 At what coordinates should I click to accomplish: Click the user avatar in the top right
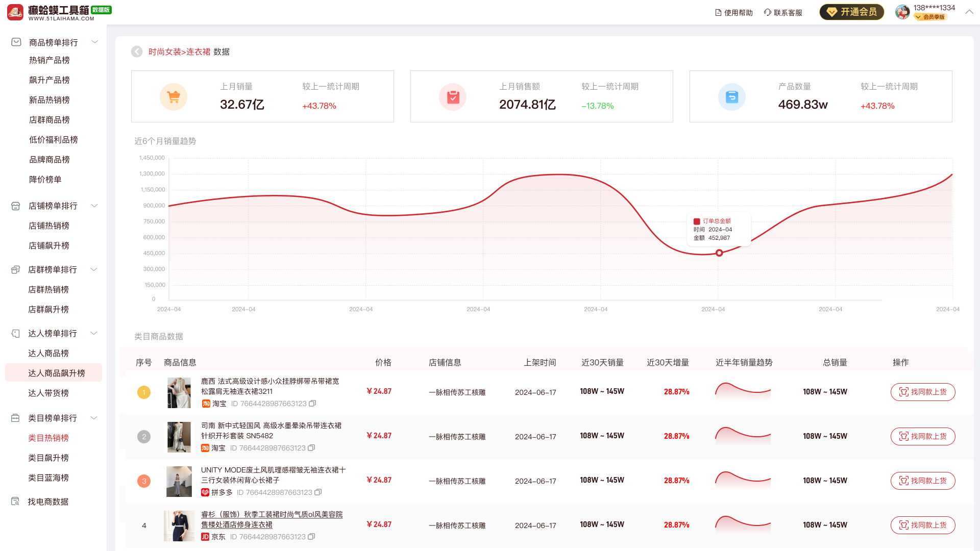point(902,12)
